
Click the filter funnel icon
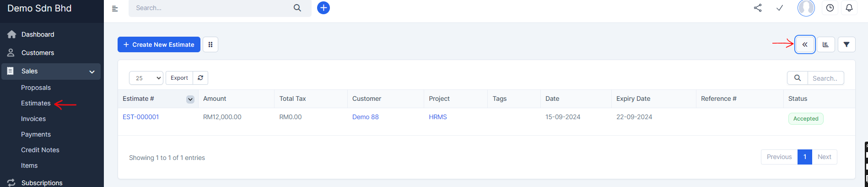coord(846,44)
